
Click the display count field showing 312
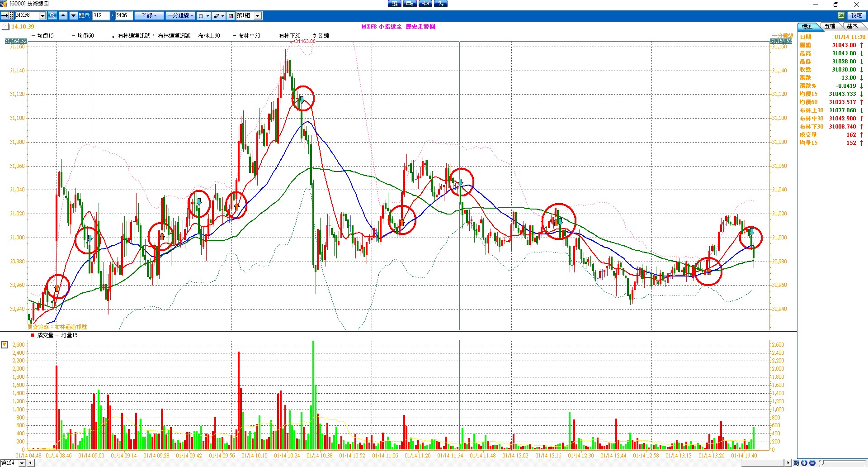point(100,15)
